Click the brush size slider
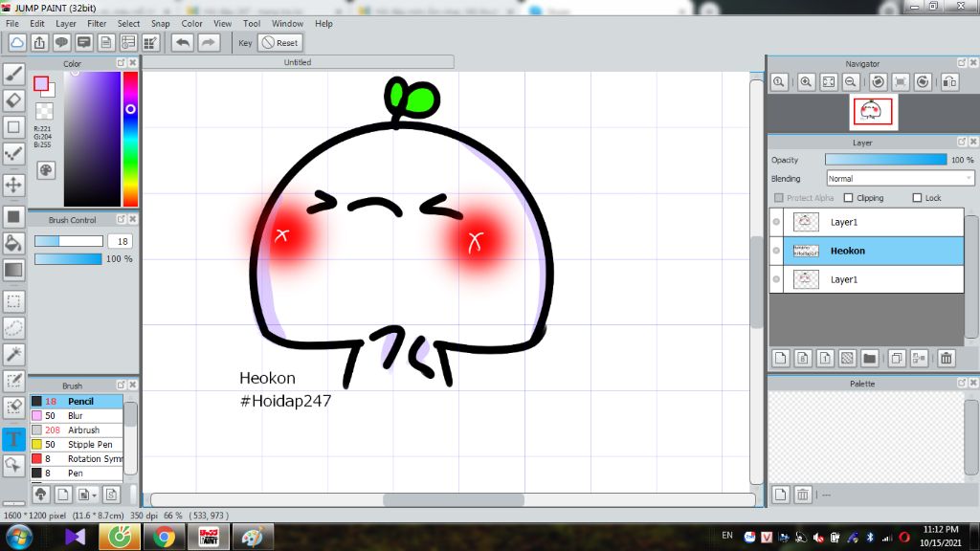 pyautogui.click(x=68, y=241)
